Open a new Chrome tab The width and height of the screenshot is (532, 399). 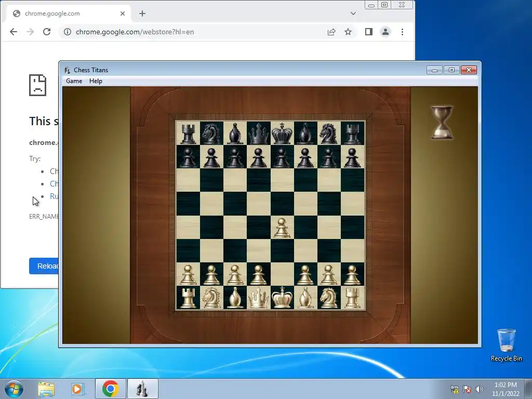pyautogui.click(x=142, y=14)
